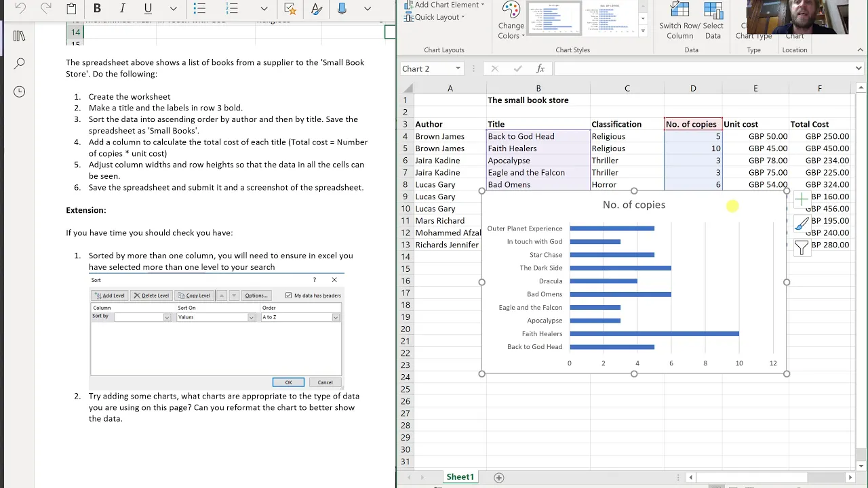Select column F header

point(819,88)
